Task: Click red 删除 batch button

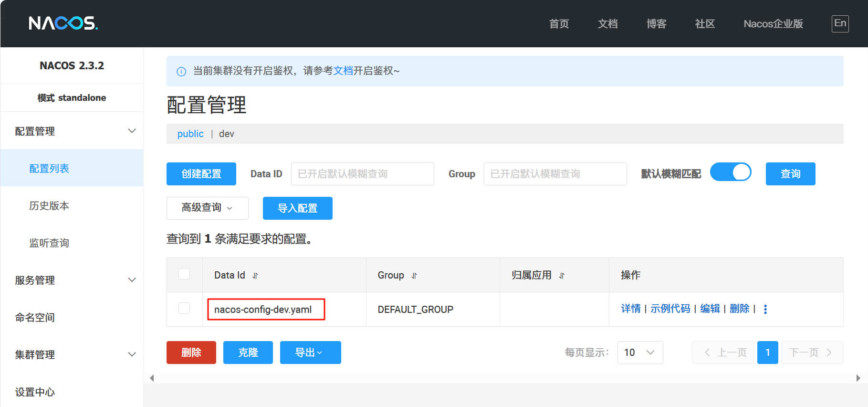Action: click(191, 353)
